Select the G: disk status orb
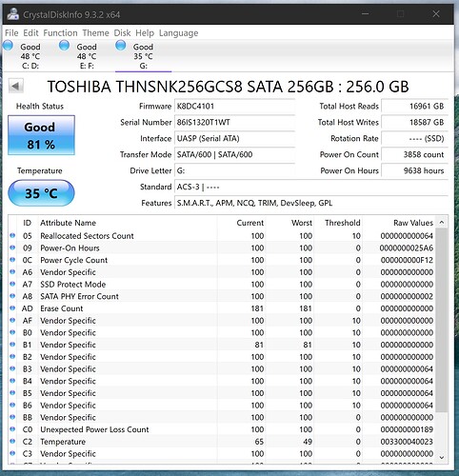Screen dimensions: 459x476 (x=121, y=46)
